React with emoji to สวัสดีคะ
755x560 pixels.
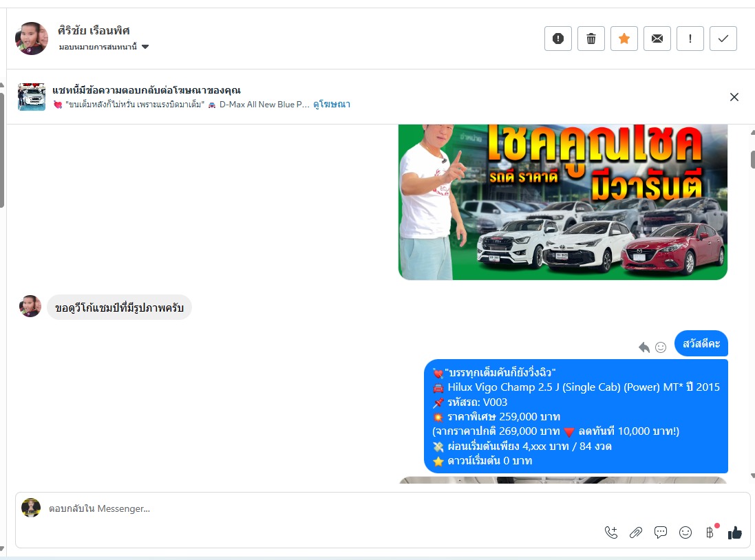coord(661,347)
